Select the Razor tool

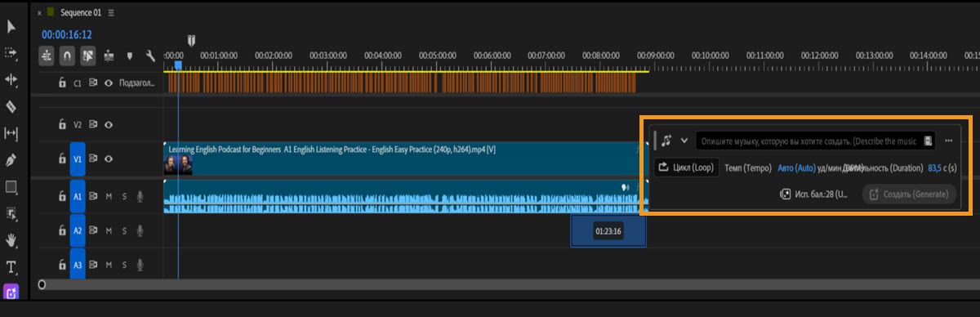[11, 106]
